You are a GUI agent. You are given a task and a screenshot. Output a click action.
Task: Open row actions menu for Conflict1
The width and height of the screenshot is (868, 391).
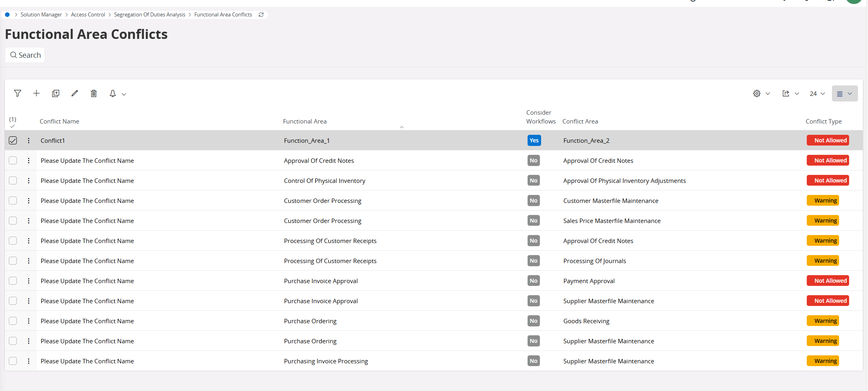tap(28, 140)
